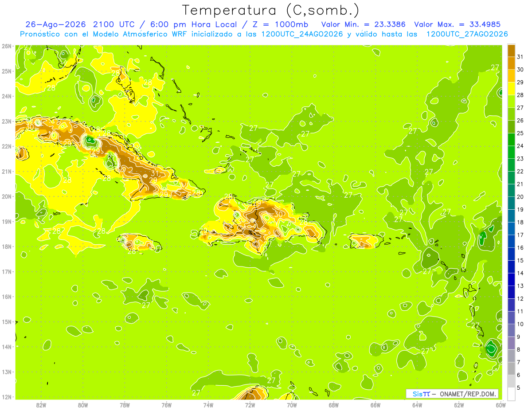Click the "22N" latitude axis label
The height and width of the screenshot is (411, 532).
(7, 146)
